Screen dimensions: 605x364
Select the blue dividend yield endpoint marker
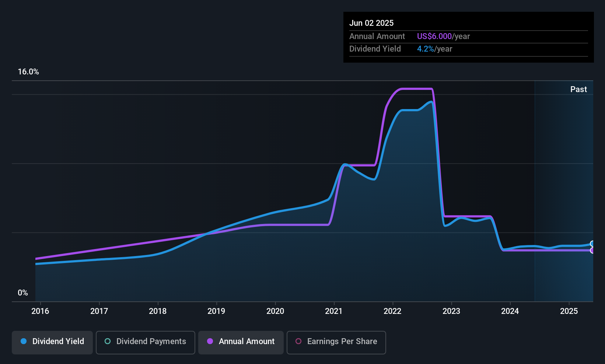[592, 244]
